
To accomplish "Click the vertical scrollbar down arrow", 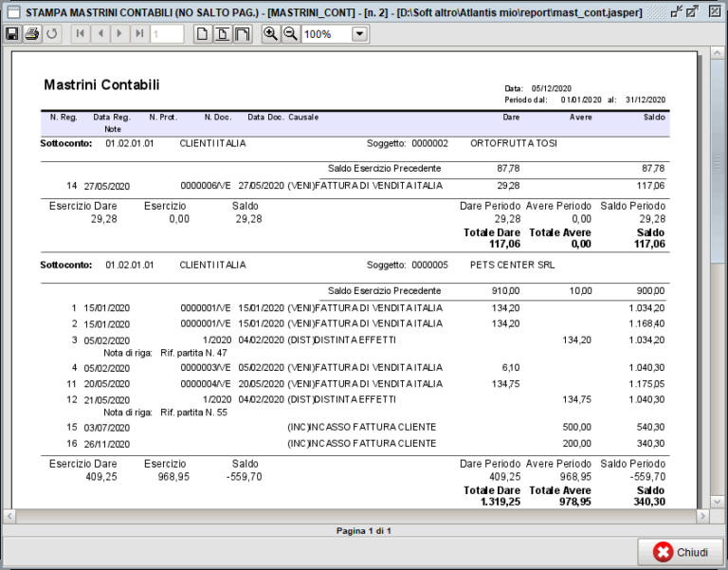I will click(x=718, y=502).
